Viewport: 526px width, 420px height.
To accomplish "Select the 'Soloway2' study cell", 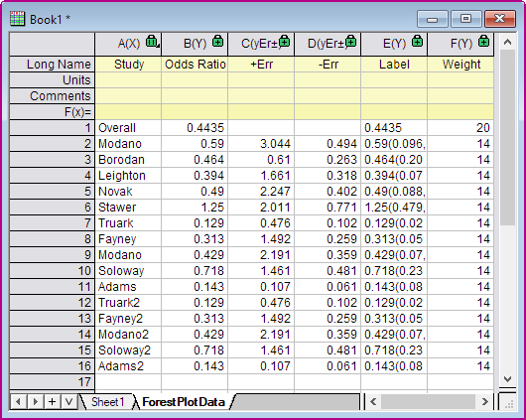I will pos(128,350).
